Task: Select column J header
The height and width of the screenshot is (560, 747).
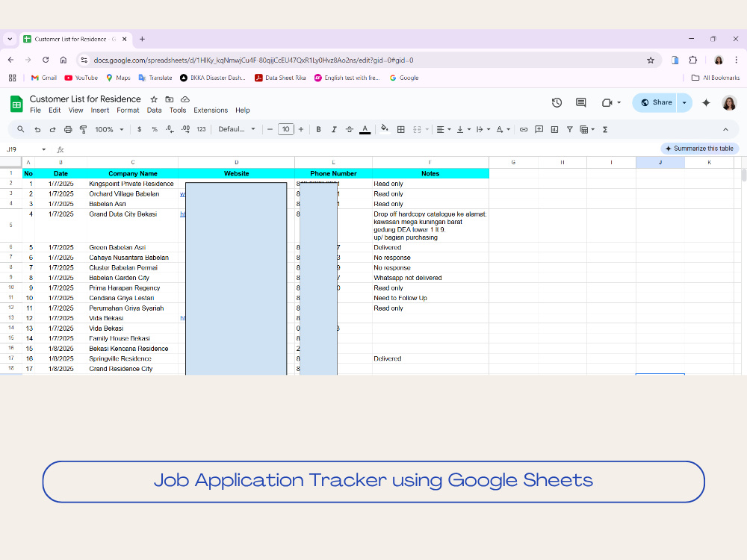Action: point(660,162)
